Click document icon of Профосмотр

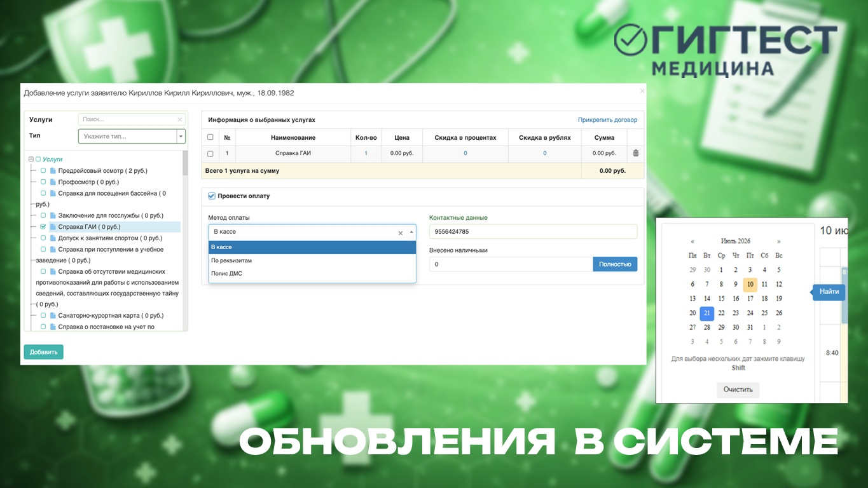pos(53,182)
